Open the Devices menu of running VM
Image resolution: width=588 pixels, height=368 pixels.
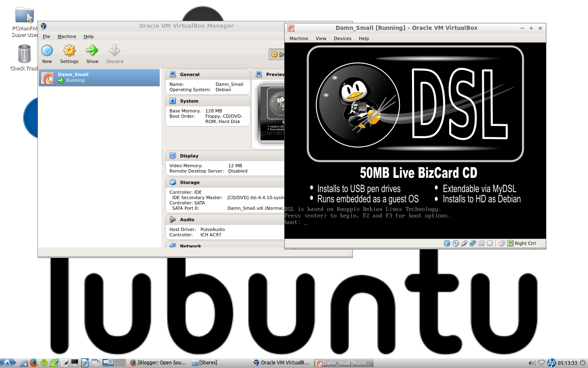pyautogui.click(x=343, y=38)
